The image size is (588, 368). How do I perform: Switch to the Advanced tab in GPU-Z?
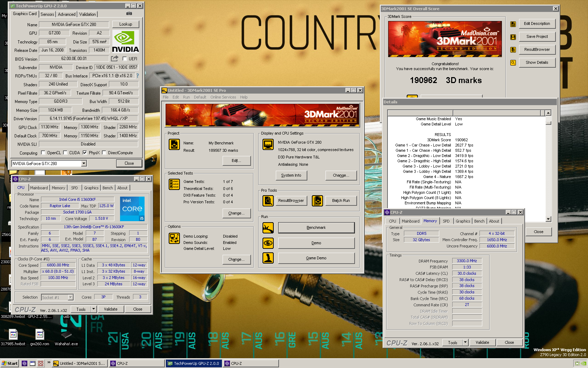pyautogui.click(x=66, y=14)
